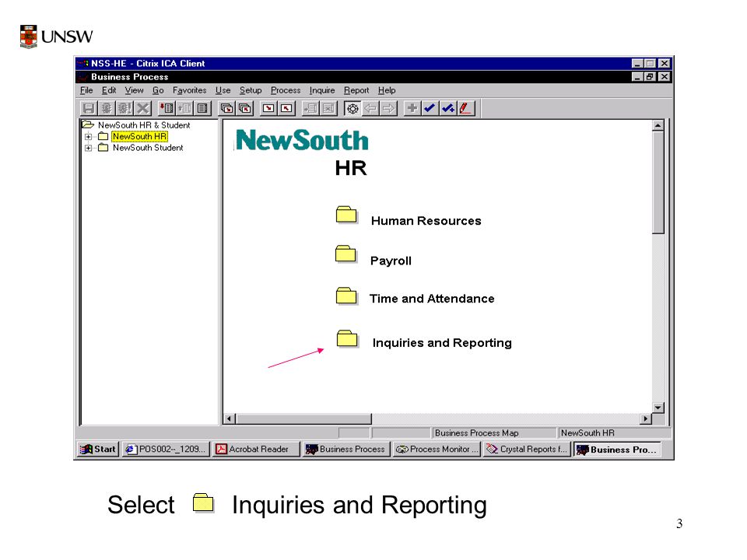
Task: Click the gray plus Add icon
Action: 412,108
